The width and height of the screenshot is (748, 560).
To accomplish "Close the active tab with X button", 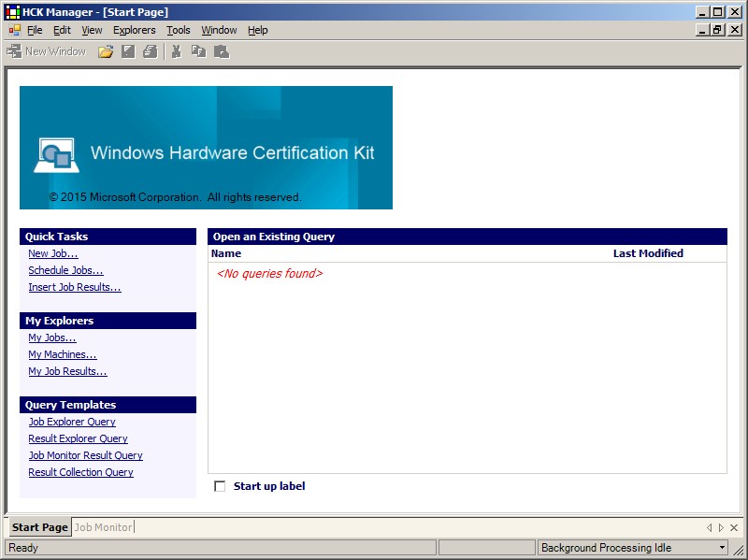I will [x=734, y=527].
